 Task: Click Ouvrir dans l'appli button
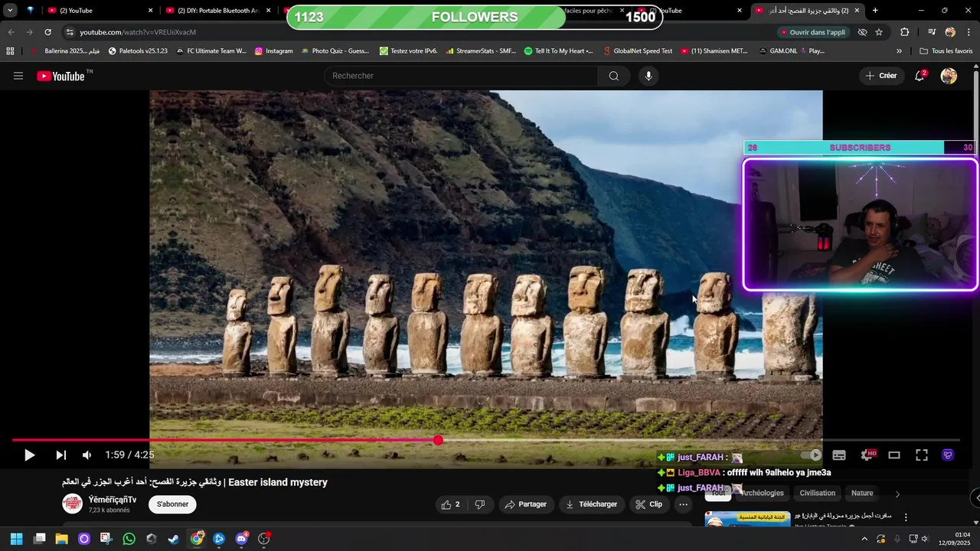click(x=812, y=32)
